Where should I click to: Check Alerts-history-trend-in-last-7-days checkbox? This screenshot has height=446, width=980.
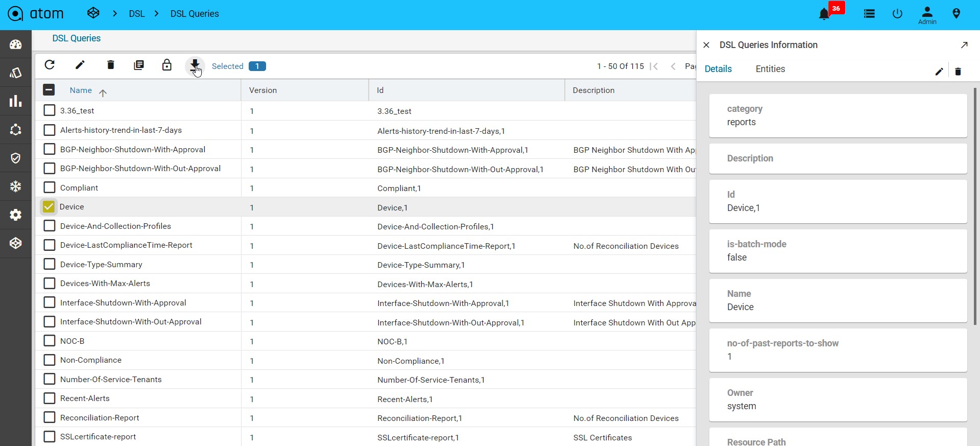50,130
